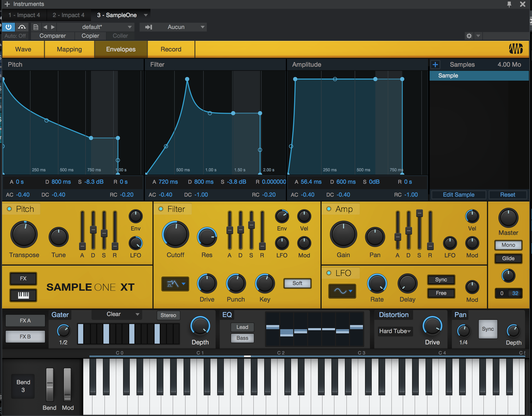Screen dimensions: 532x416
Task: Click the Gater Depth knob
Action: [x=200, y=326]
